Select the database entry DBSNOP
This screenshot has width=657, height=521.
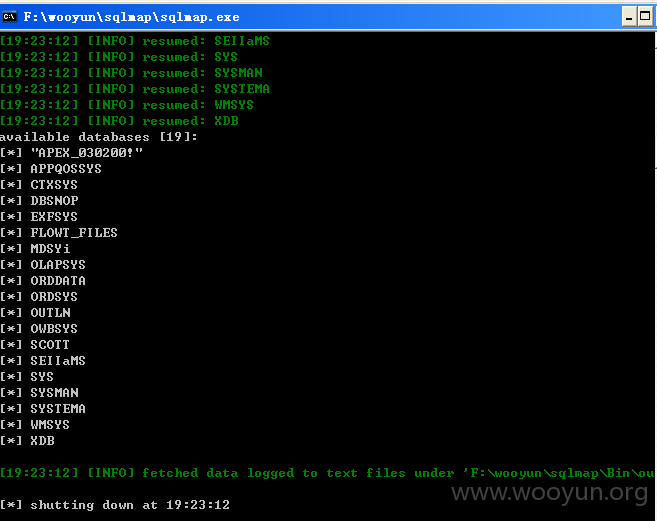39,201
